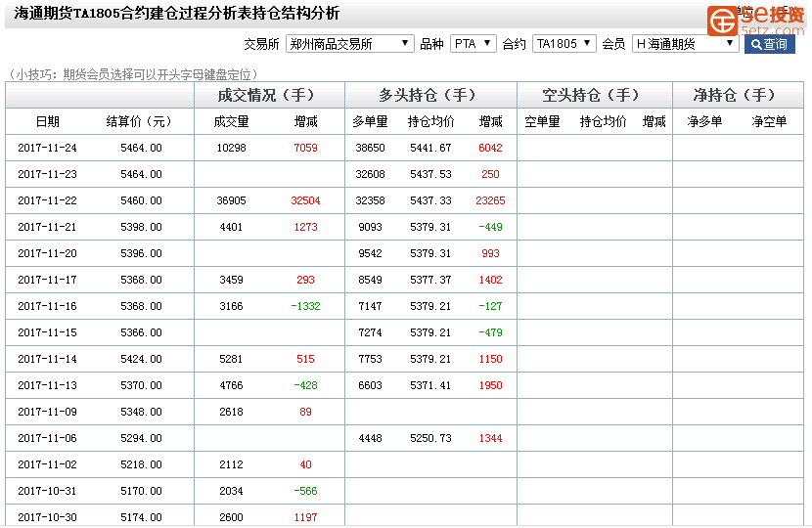
Task: Click the 净多单 column header
Action: click(x=704, y=121)
